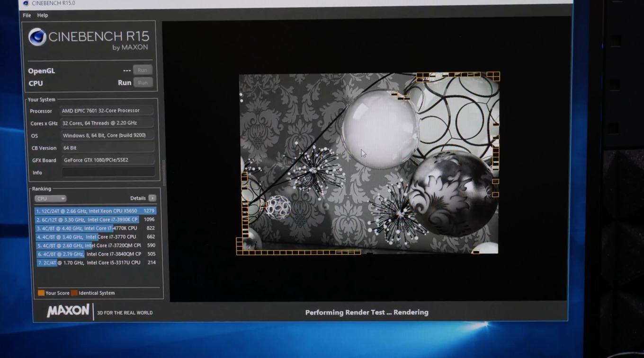644x358 pixels.
Task: Click the CPU Run button
Action: tap(143, 82)
